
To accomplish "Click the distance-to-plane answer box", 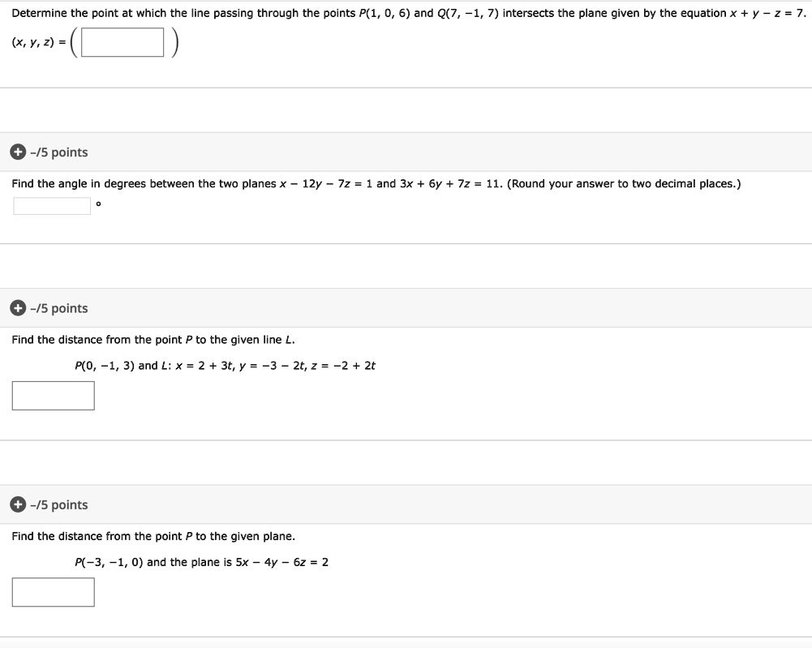I will click(x=53, y=592).
